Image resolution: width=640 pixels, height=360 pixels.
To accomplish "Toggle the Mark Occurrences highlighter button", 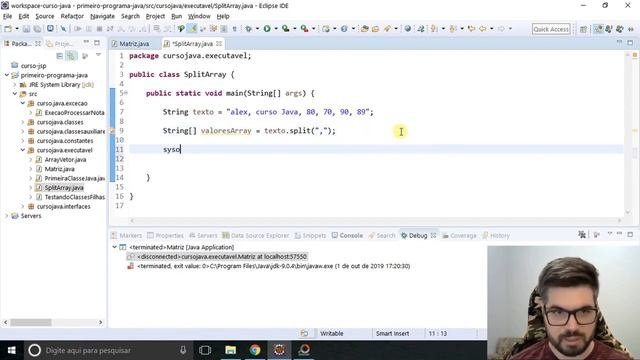I will 192,29.
